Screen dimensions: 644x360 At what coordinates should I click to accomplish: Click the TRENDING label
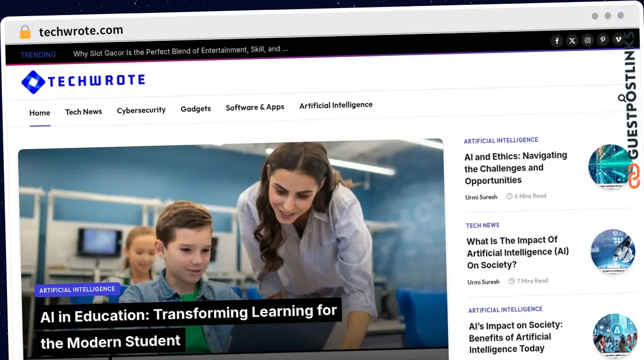click(x=38, y=55)
